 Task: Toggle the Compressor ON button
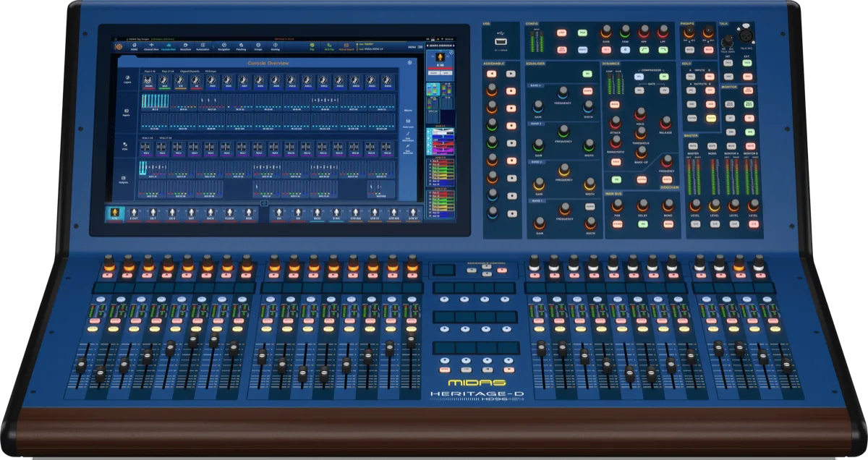click(664, 77)
